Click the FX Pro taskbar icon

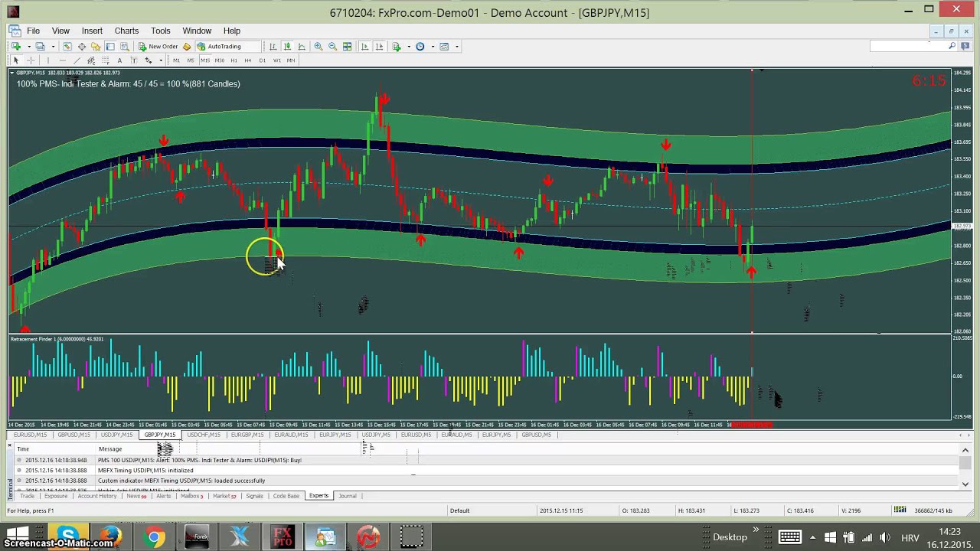tap(283, 537)
